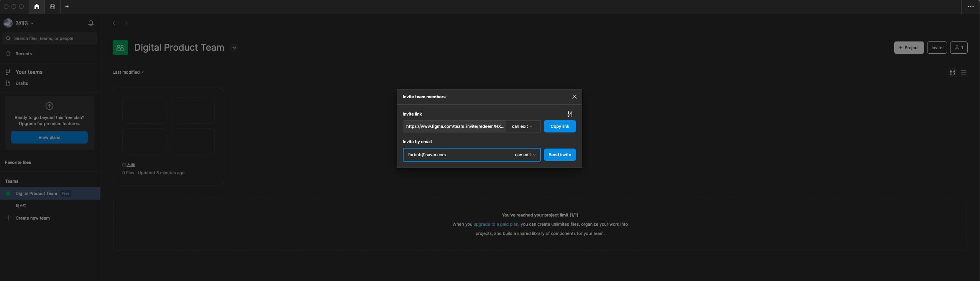This screenshot has width=980, height=281.
Task: Focus the search files, teams, or people field
Action: point(50,38)
